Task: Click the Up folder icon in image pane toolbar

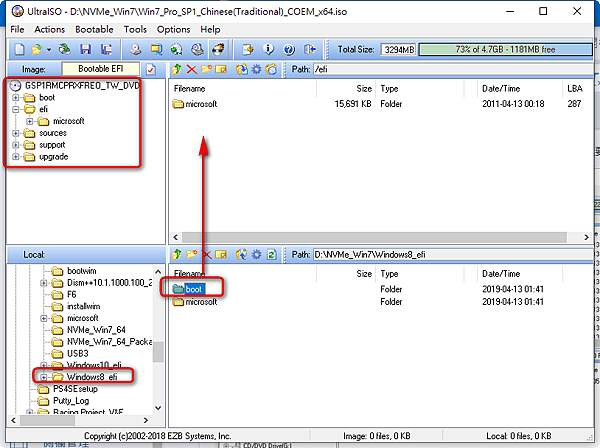Action: 177,69
